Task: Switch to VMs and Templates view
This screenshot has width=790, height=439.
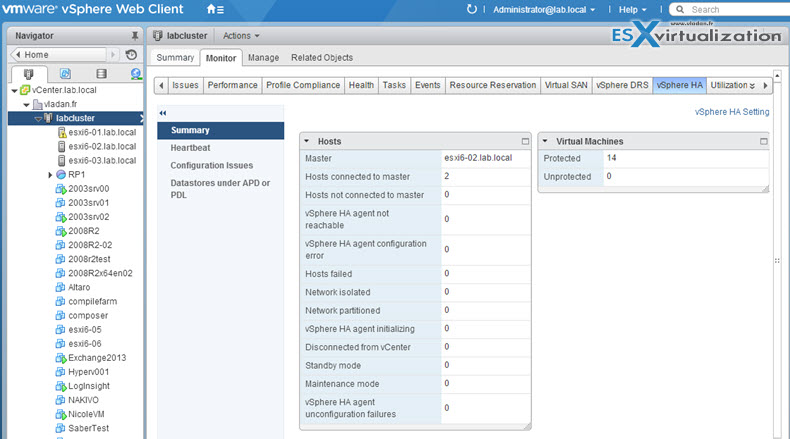Action: pyautogui.click(x=65, y=74)
